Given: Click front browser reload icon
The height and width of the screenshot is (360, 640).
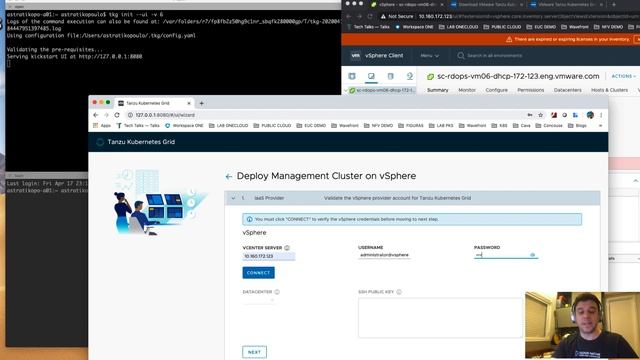Looking at the screenshot, I should click(x=117, y=115).
